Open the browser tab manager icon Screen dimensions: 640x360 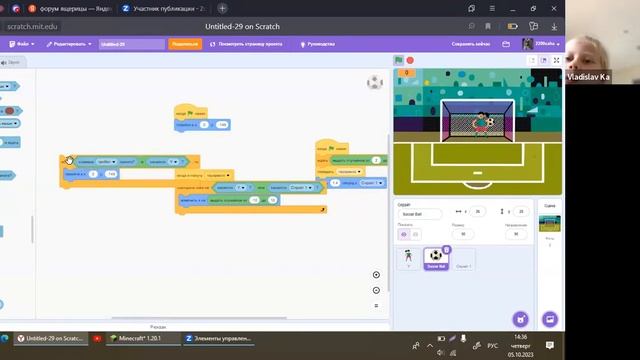click(x=471, y=9)
